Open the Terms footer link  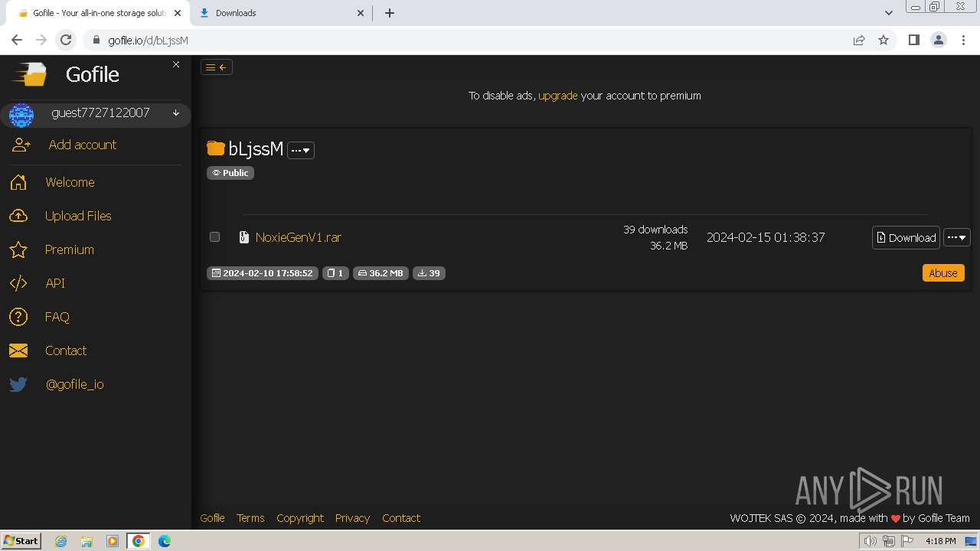[x=250, y=518]
